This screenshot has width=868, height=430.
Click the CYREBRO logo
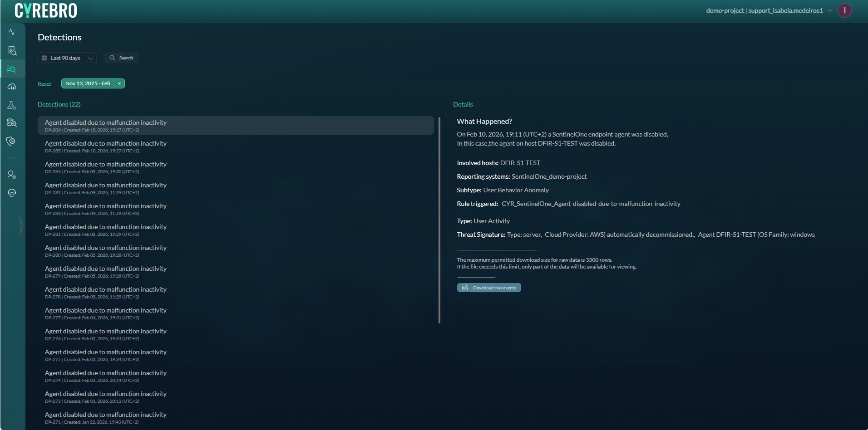click(x=46, y=10)
